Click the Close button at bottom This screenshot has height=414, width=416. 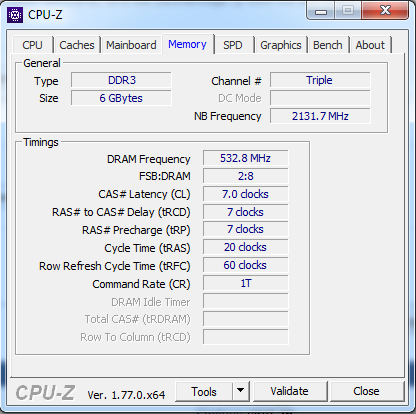[x=366, y=391]
